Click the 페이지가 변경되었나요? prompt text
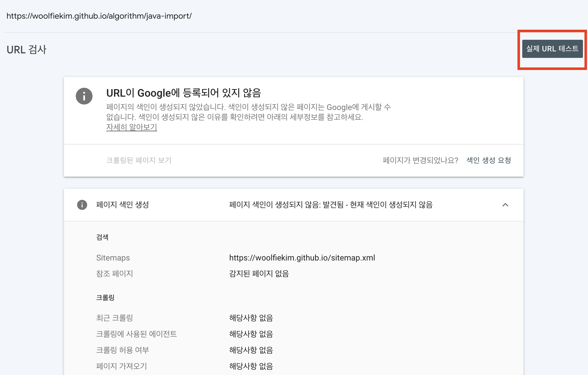 point(420,160)
